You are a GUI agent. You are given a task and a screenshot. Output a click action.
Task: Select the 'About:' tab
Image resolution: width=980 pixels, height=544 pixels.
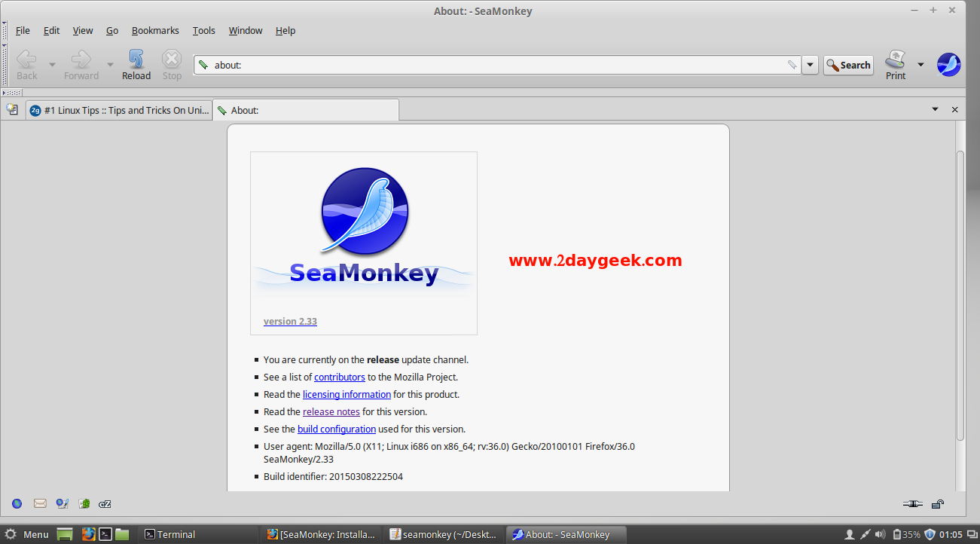point(306,110)
